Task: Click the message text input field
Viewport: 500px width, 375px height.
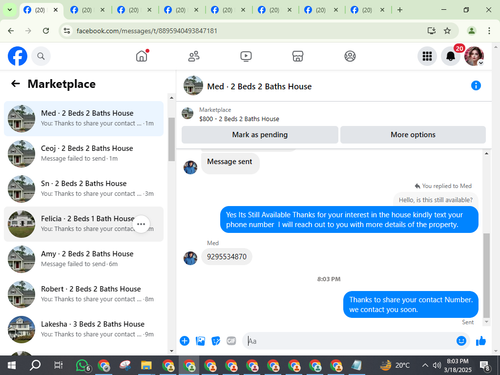Action: point(350,341)
